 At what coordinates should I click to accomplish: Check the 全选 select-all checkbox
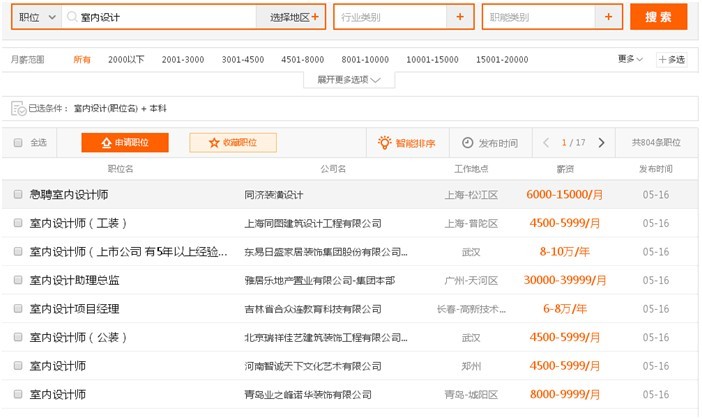[x=18, y=143]
